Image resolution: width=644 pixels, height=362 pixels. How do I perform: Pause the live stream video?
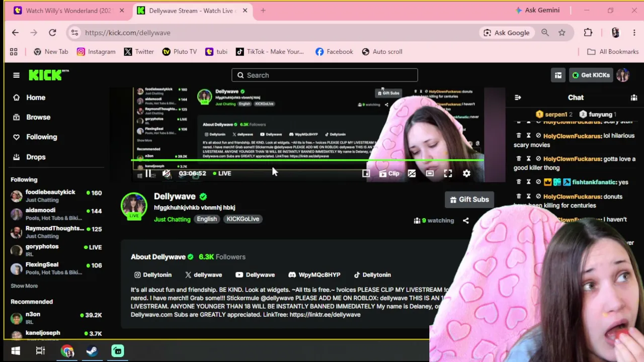click(148, 173)
